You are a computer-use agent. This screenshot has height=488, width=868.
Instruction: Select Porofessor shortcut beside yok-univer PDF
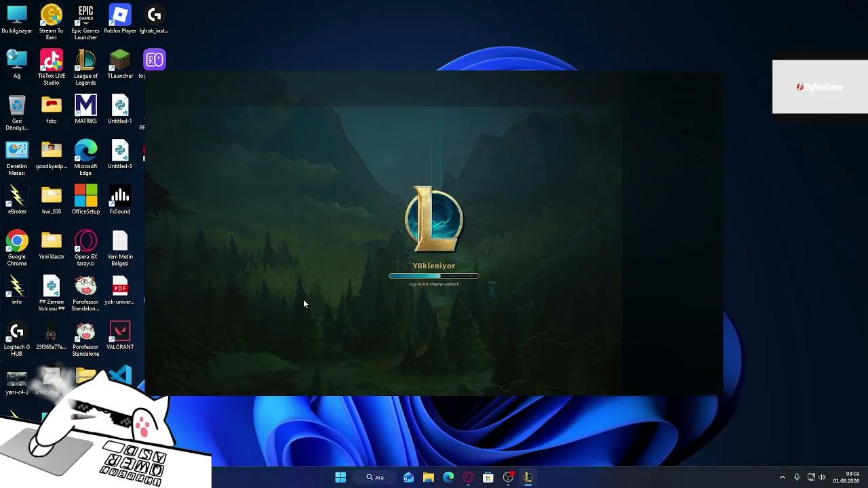(85, 293)
